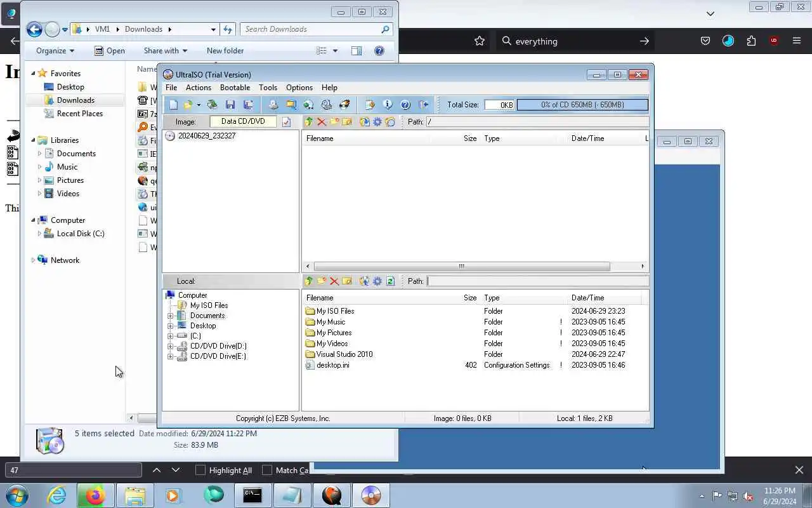812x508 pixels.
Task: Expand Documents node in UltraISO Local tree
Action: tap(170, 316)
